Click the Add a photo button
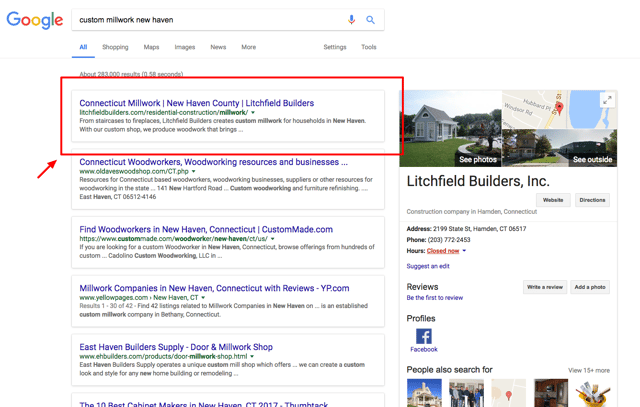 pyautogui.click(x=590, y=287)
